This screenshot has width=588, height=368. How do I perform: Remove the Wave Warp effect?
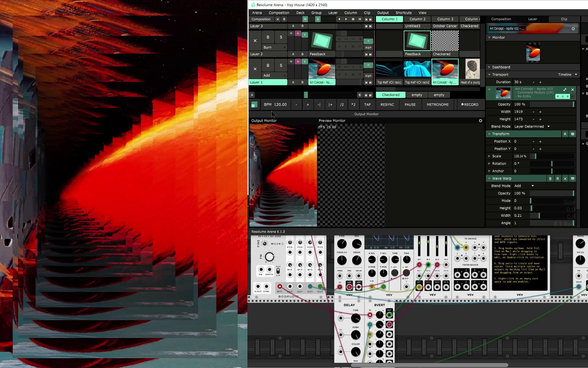coord(565,178)
